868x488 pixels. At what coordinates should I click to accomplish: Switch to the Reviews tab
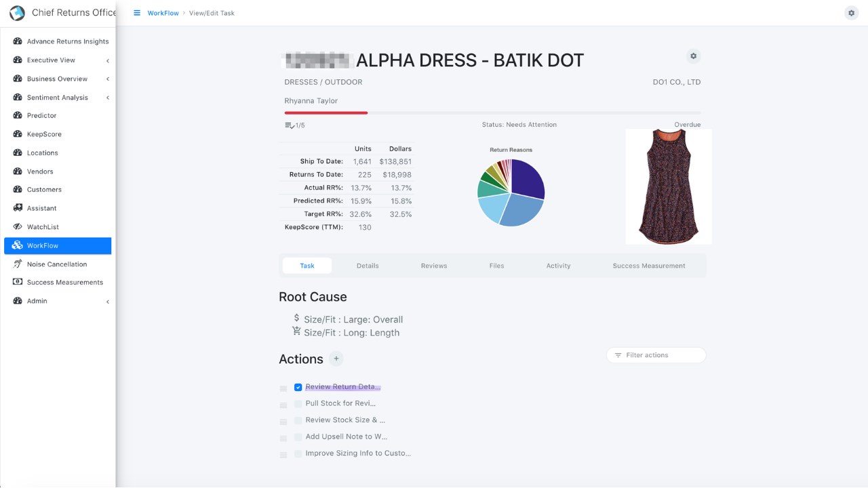[433, 266]
